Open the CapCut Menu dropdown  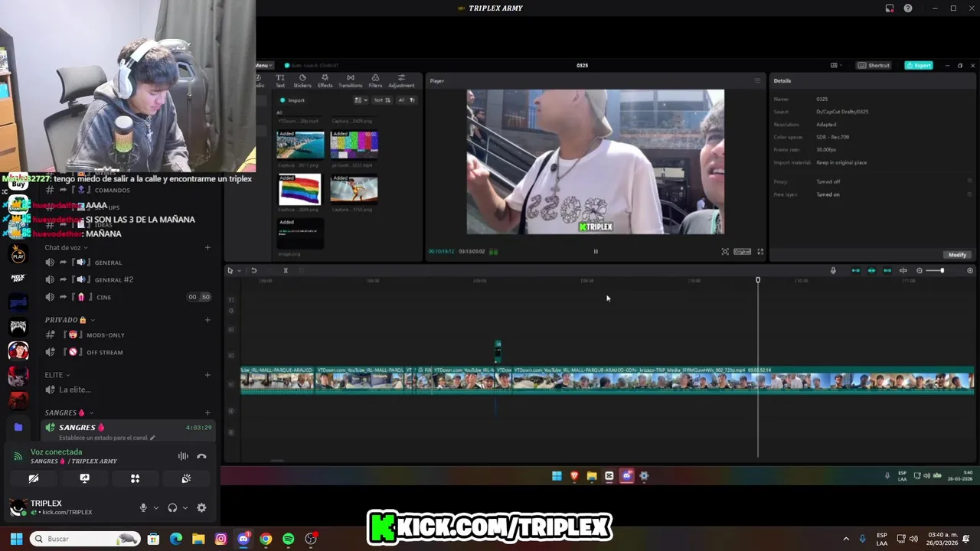pos(263,65)
